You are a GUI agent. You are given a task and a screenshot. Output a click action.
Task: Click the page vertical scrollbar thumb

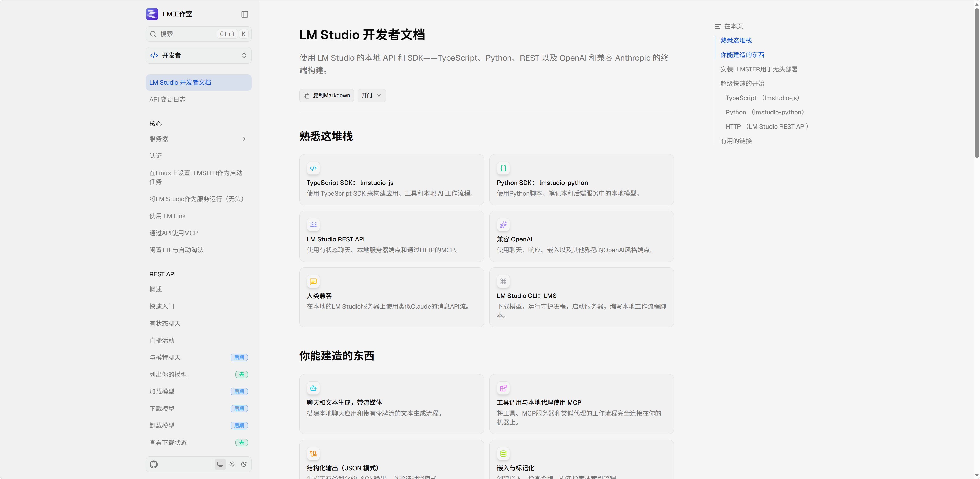pos(977,83)
